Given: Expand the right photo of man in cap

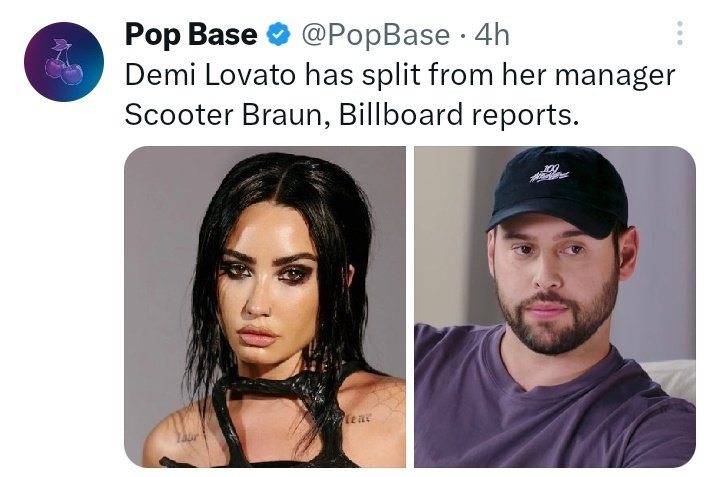Looking at the screenshot, I should coord(555,306).
